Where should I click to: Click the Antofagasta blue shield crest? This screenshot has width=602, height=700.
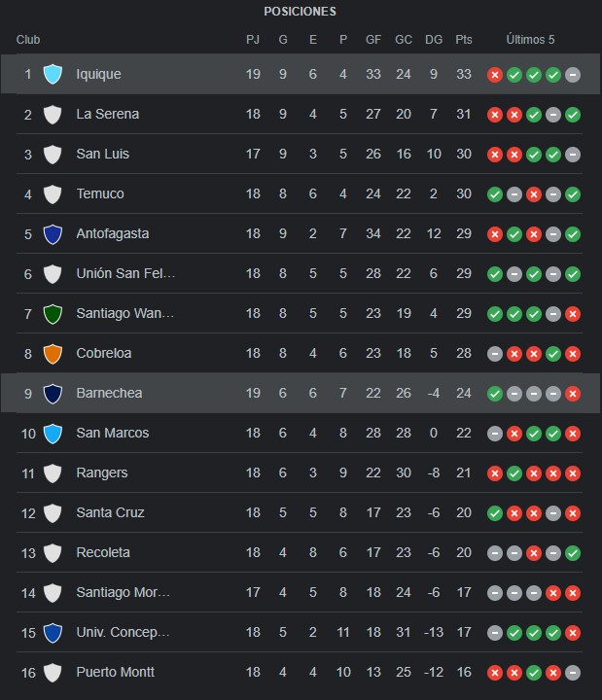tap(53, 234)
